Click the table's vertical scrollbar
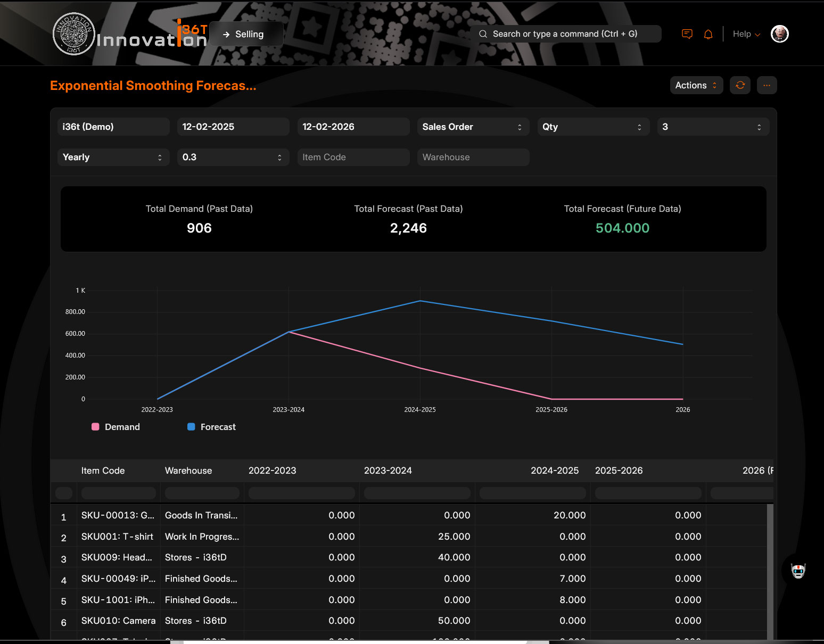Viewport: 824px width, 644px height. 770,569
